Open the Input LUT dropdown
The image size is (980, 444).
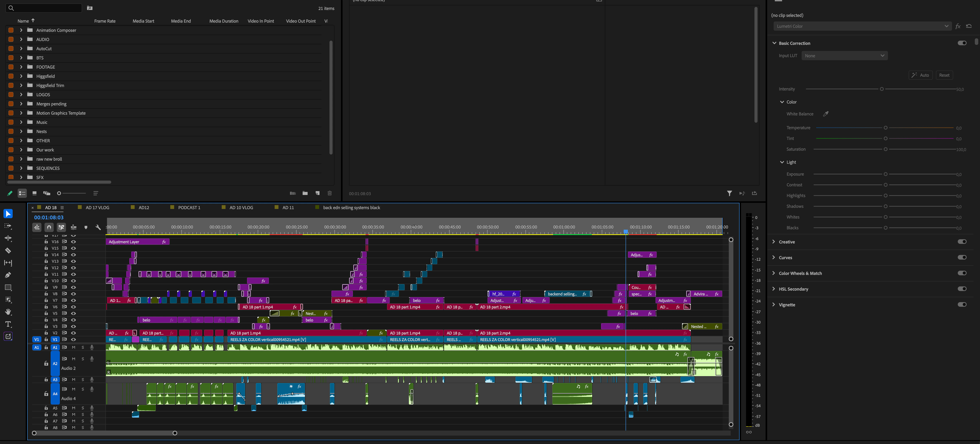point(844,56)
